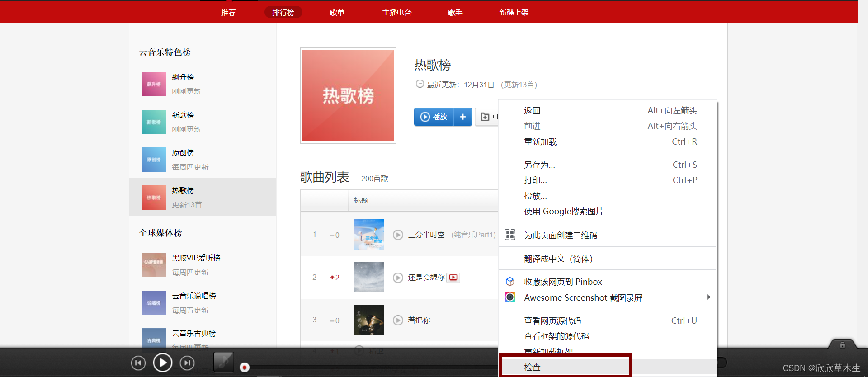Click the 新歌榜 text link
This screenshot has width=868, height=377.
pos(183,115)
